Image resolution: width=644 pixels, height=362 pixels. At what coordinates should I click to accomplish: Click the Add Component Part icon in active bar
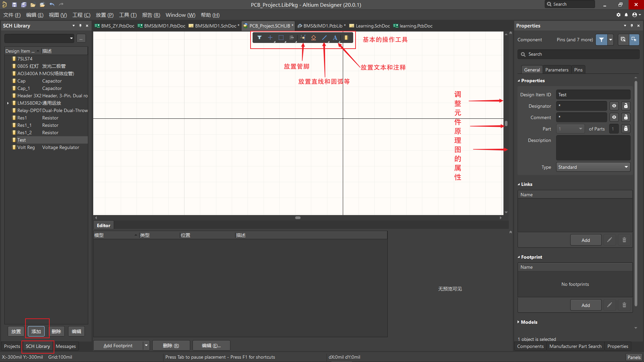click(346, 38)
